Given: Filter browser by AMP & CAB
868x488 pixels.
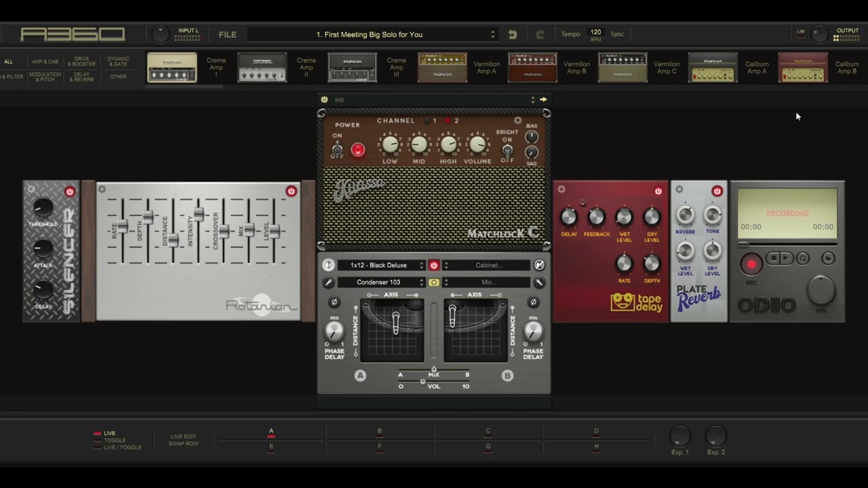Looking at the screenshot, I should coord(45,62).
